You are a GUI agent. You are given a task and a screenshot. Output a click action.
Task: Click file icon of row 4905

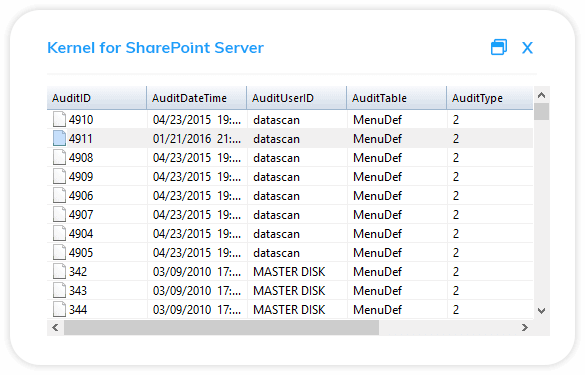pos(59,253)
